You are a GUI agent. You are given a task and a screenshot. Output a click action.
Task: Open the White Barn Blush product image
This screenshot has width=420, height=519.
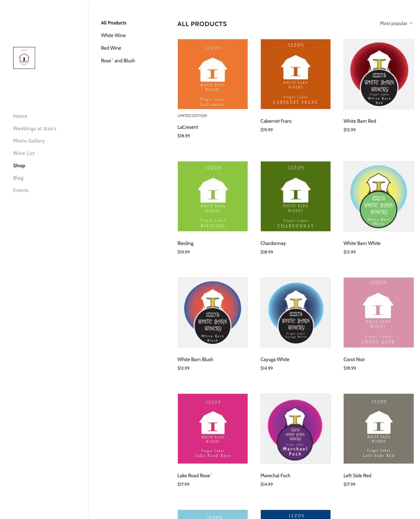point(213,312)
